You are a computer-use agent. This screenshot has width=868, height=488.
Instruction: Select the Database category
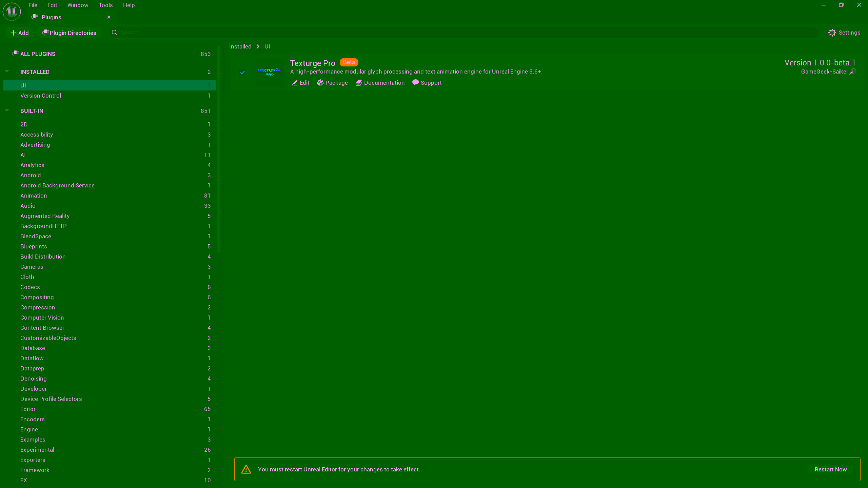coord(110,348)
